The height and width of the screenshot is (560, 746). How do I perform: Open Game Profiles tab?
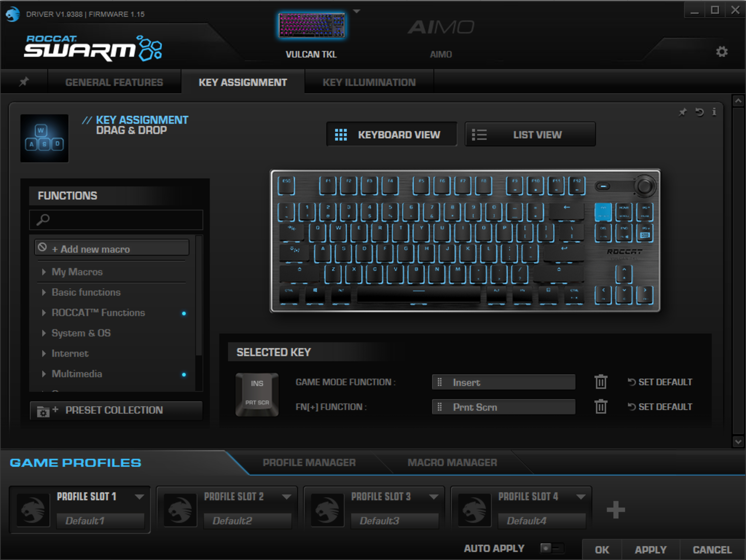point(76,463)
